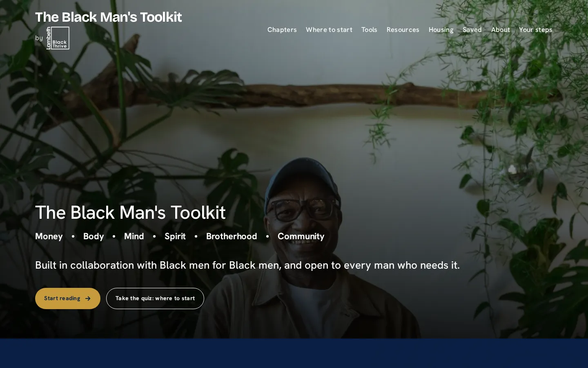Click the Lambeth Black Thrive logo

[x=58, y=38]
